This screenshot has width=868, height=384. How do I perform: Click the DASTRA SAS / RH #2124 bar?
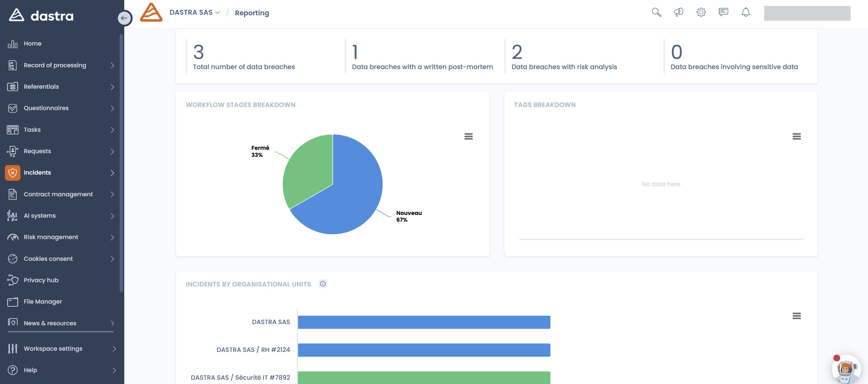click(x=424, y=350)
